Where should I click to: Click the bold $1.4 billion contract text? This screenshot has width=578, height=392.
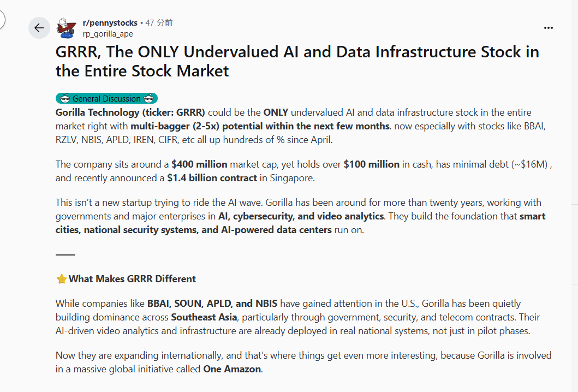[212, 178]
